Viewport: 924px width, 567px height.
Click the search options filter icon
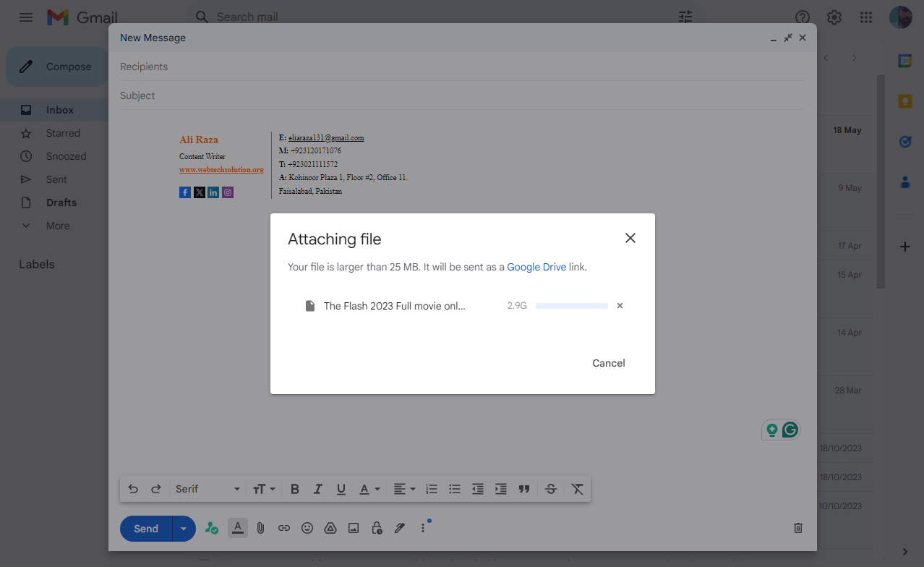[685, 17]
